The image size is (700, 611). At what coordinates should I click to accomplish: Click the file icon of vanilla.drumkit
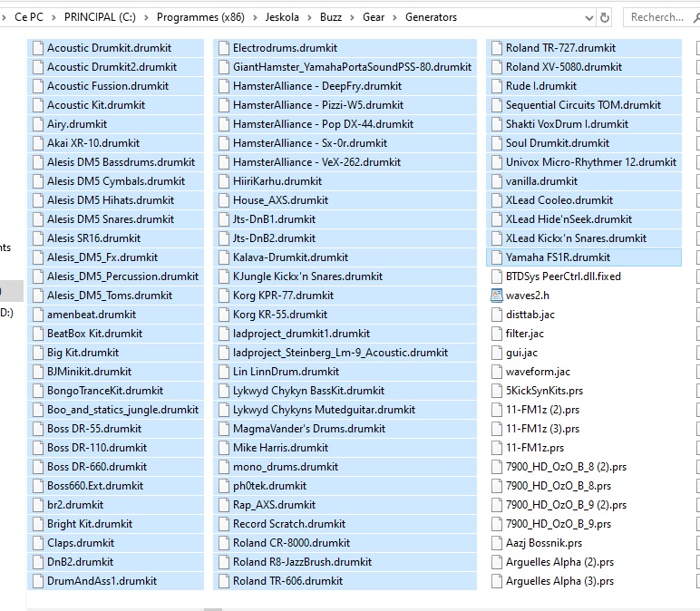pyautogui.click(x=496, y=181)
